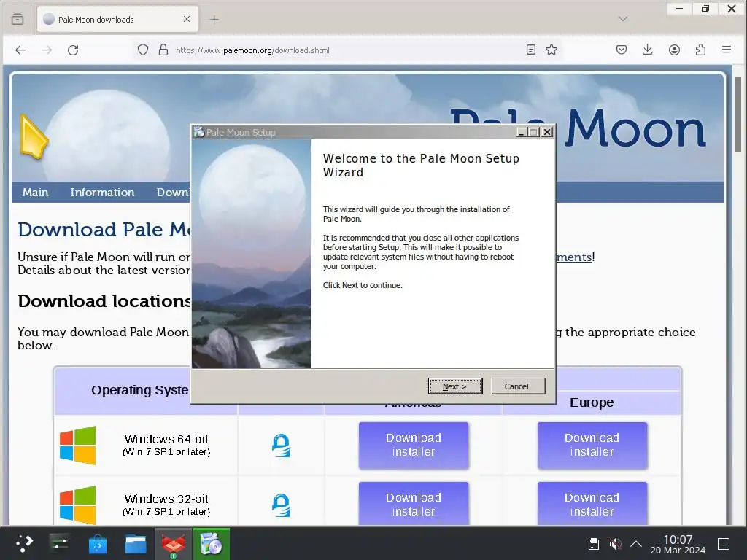
Task: Open the system settings taskbar icon
Action: click(x=60, y=544)
